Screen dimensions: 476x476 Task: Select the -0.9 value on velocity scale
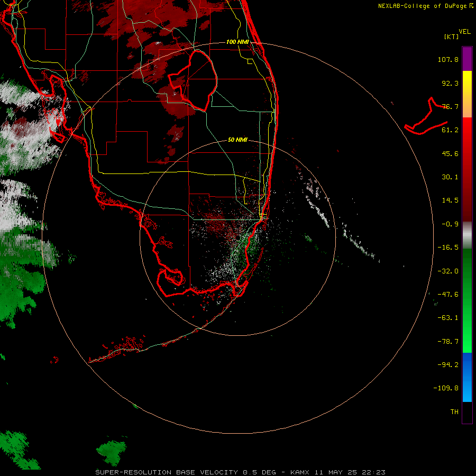pyautogui.click(x=450, y=224)
